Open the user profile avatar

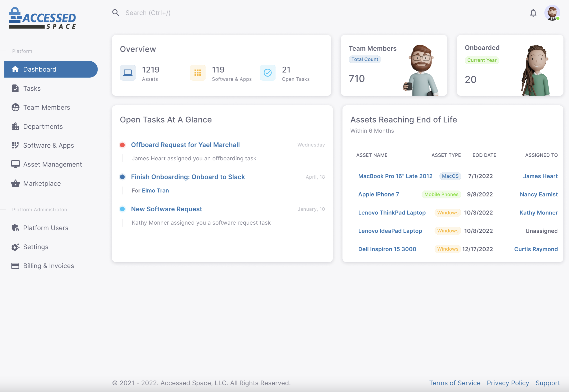point(552,13)
